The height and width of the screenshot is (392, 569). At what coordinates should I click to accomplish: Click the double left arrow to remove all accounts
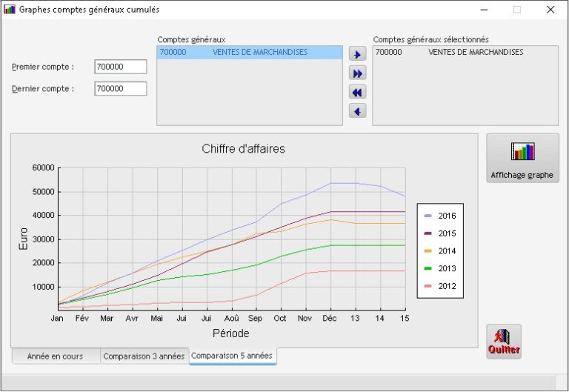358,93
